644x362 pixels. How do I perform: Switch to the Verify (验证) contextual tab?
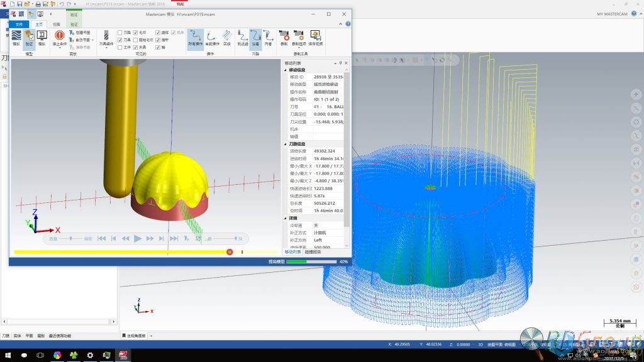coord(74,25)
